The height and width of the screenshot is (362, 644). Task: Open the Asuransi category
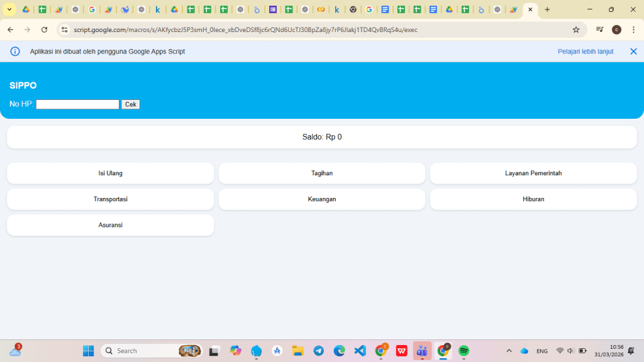110,225
